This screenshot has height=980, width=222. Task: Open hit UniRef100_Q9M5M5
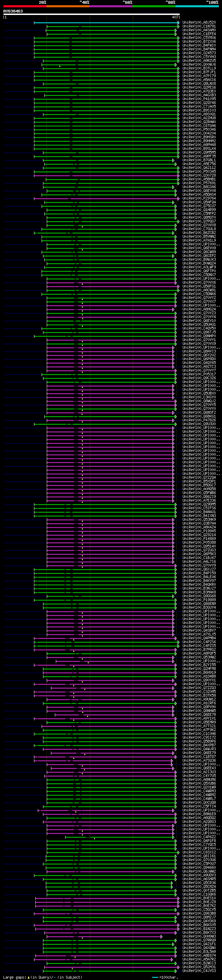pos(199,152)
